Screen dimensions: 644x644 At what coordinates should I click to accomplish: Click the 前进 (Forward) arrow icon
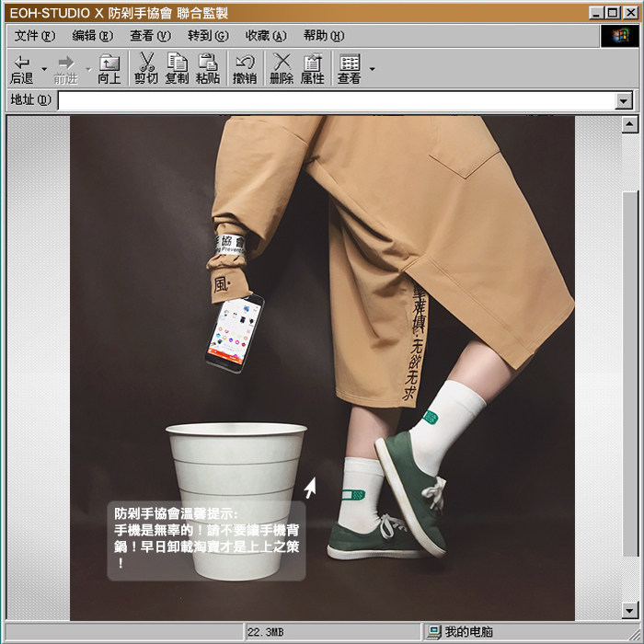[x=65, y=63]
